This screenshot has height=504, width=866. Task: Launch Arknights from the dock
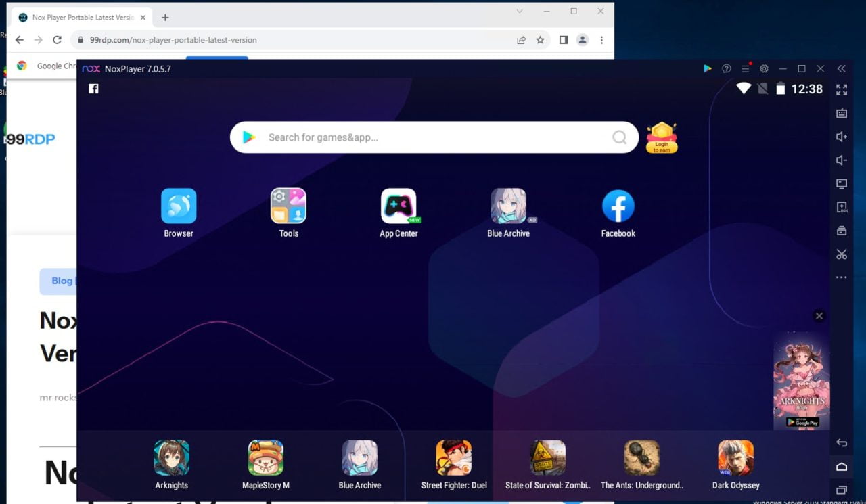[171, 457]
